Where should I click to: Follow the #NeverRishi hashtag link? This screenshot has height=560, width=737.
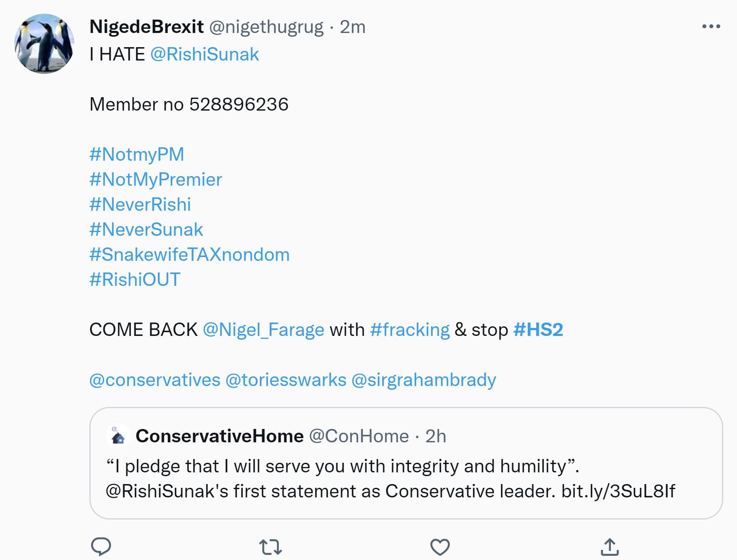(x=140, y=204)
